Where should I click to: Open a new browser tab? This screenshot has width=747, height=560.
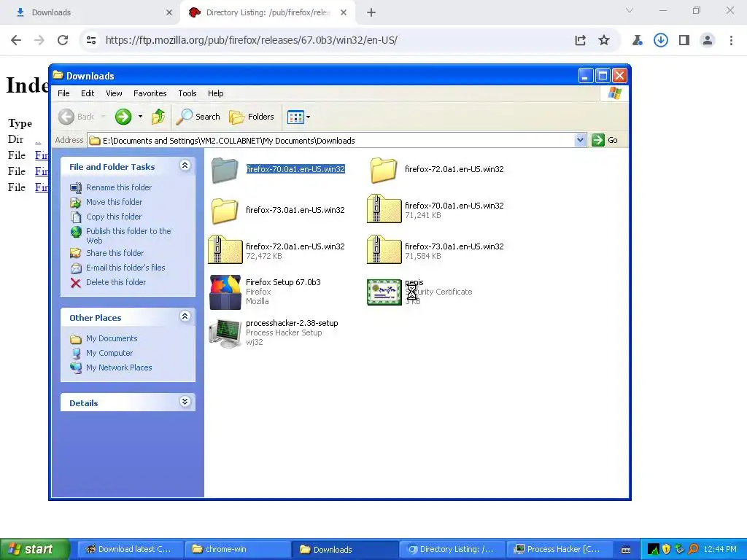371,12
